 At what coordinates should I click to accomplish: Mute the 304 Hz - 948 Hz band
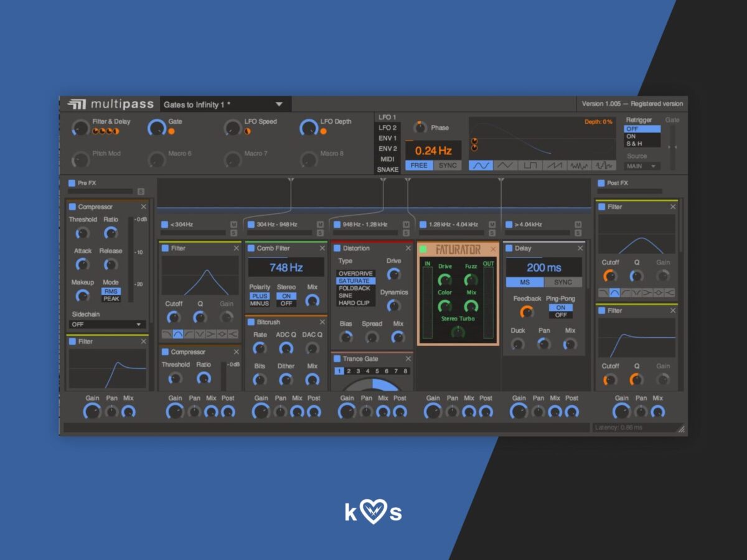coord(319,224)
